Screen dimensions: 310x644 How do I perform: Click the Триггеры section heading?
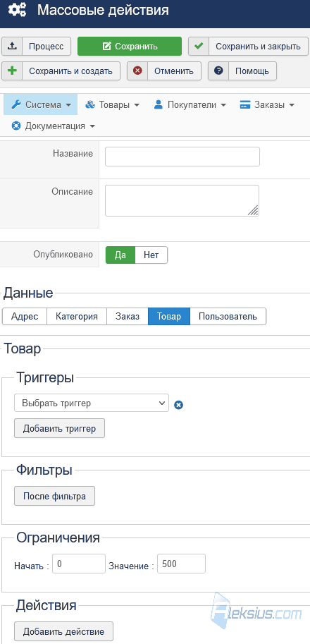tap(45, 378)
